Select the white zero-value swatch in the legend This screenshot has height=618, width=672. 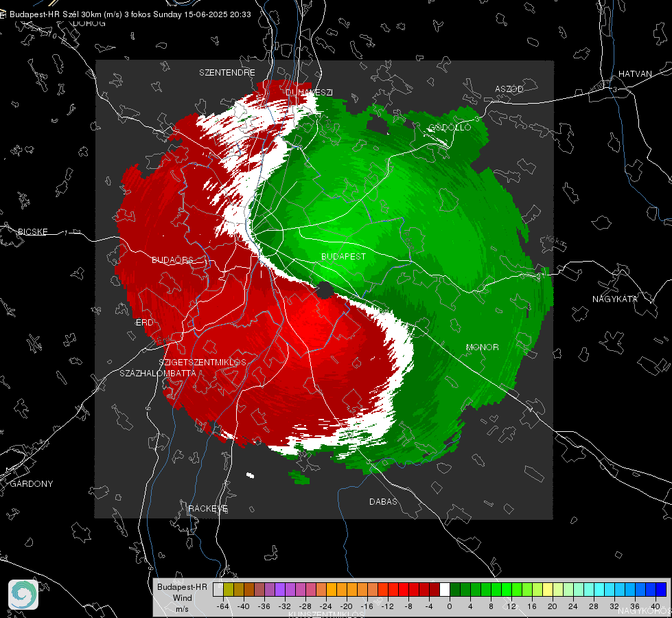tap(445, 589)
